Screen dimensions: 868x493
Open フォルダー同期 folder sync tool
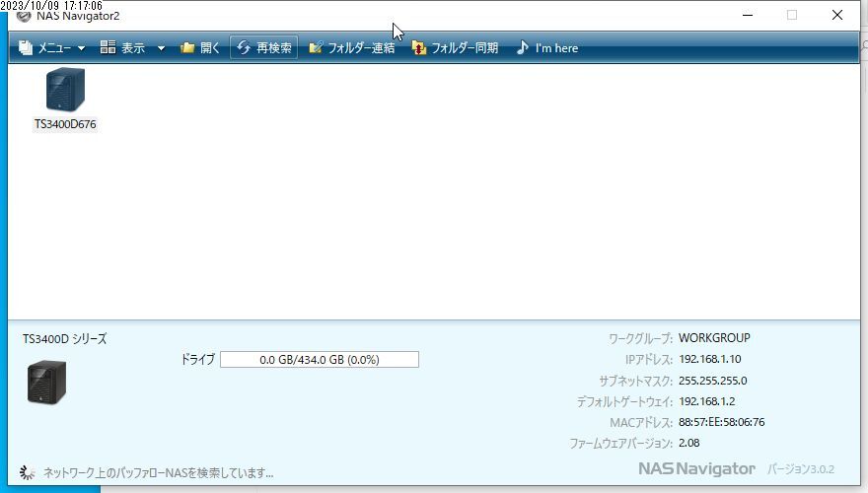(455, 48)
